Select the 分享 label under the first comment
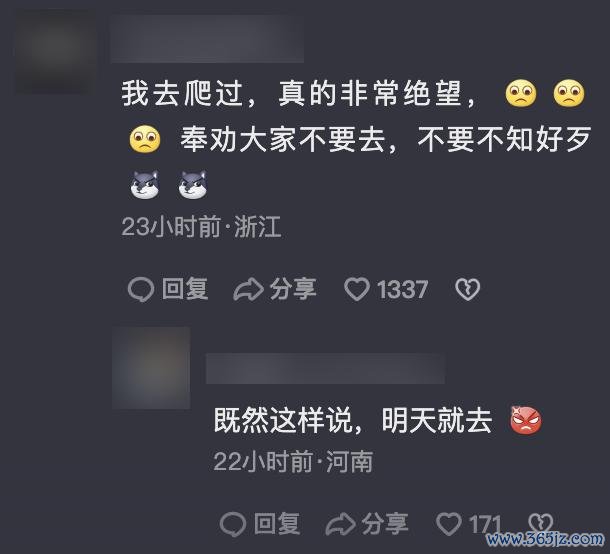Image resolution: width=610 pixels, height=554 pixels. click(x=293, y=289)
